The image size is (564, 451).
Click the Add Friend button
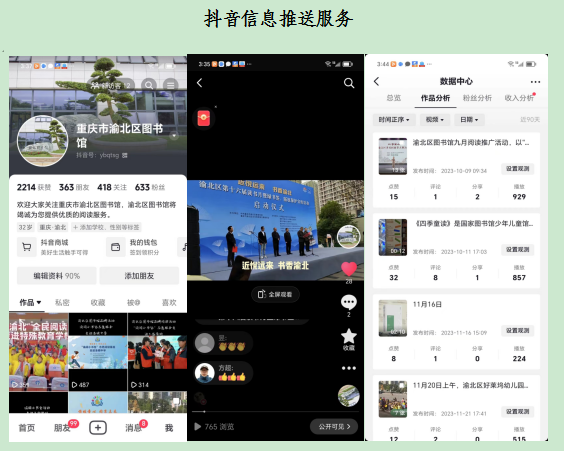(x=139, y=276)
